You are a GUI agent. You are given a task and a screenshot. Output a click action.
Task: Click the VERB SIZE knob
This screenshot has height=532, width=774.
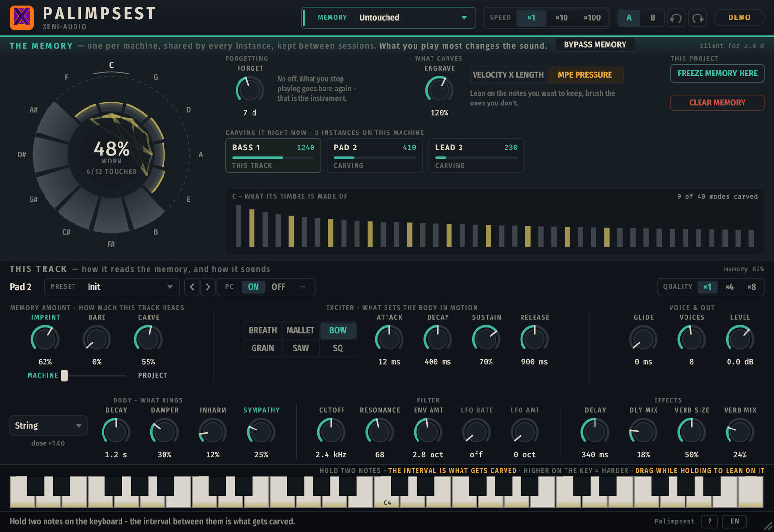tap(692, 431)
